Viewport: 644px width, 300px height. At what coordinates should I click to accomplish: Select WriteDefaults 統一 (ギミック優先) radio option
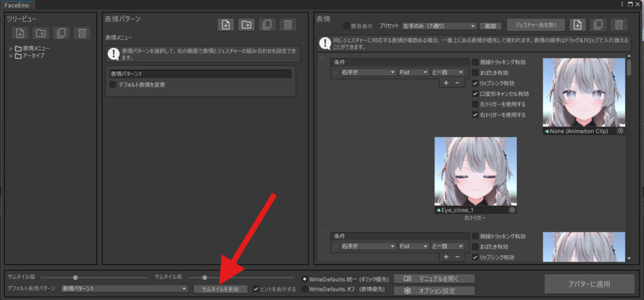click(x=304, y=279)
